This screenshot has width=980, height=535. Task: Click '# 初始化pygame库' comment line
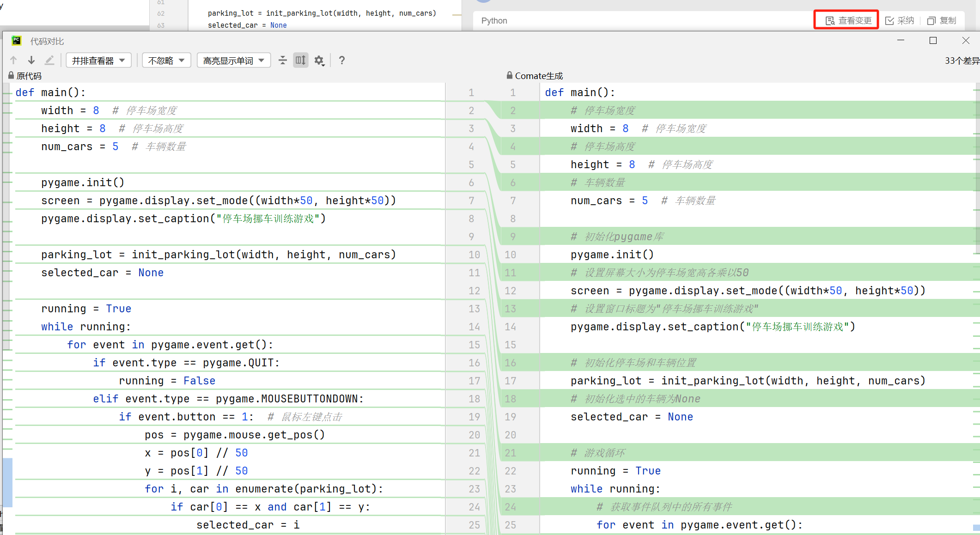[x=617, y=237]
